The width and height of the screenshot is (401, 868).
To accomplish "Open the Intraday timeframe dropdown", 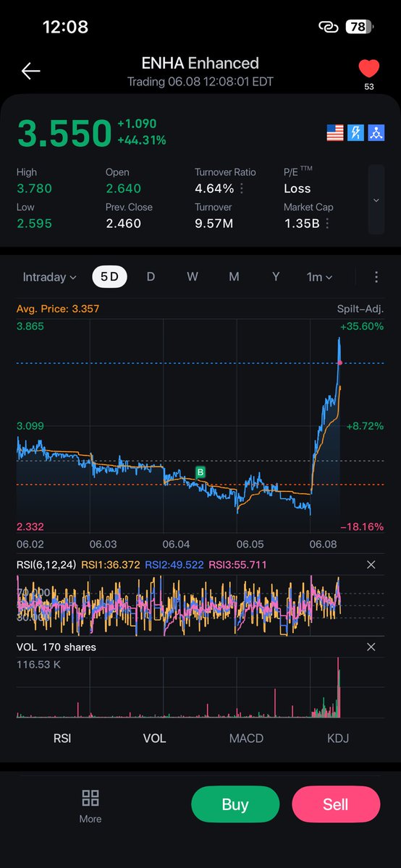I will click(49, 277).
